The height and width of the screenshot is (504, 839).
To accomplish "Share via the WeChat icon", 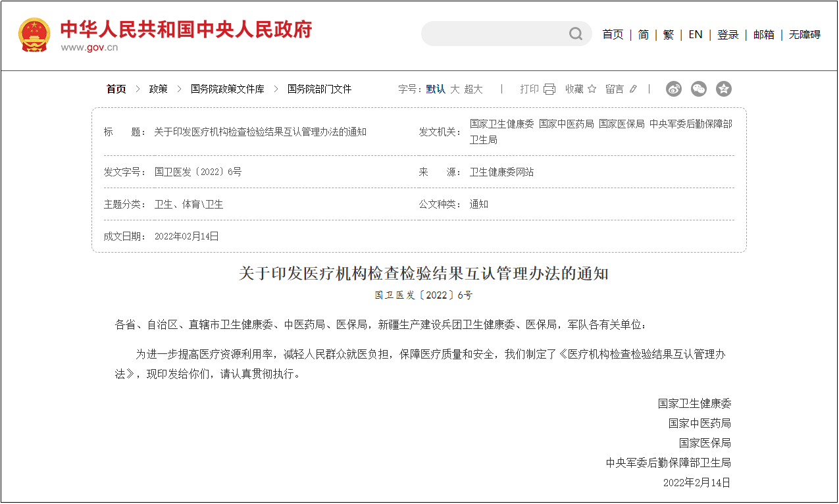I will coord(699,89).
